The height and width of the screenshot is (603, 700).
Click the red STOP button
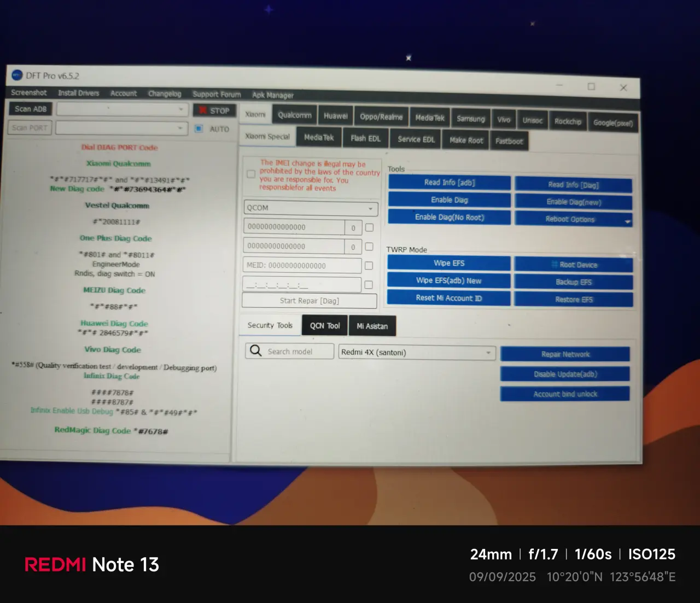[214, 110]
